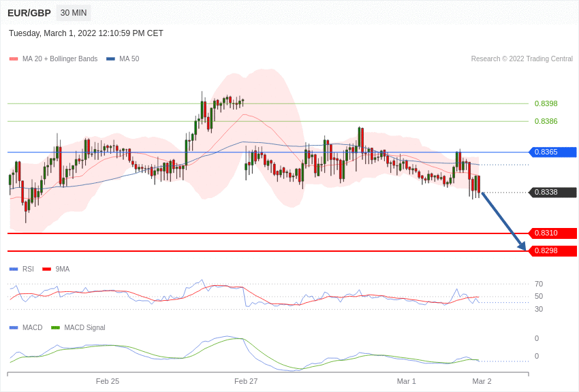Click the RSI 50 axis value
Screen dimensions: 579x392
[539, 296]
